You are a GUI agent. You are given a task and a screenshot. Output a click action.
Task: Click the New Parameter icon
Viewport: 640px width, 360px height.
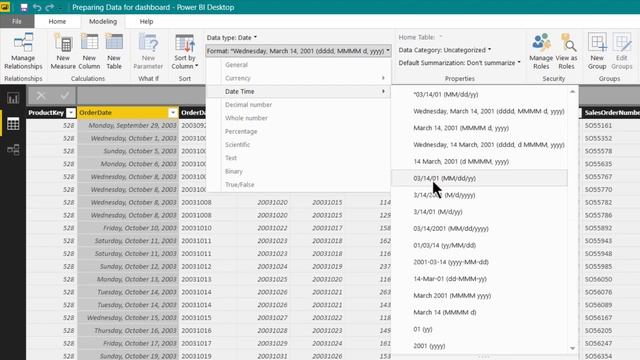coord(148,43)
